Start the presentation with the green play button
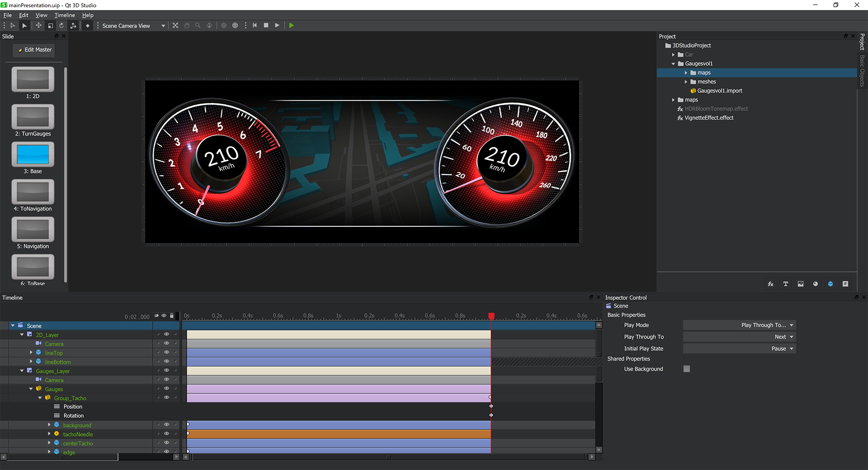The height and width of the screenshot is (470, 868). (x=292, y=25)
